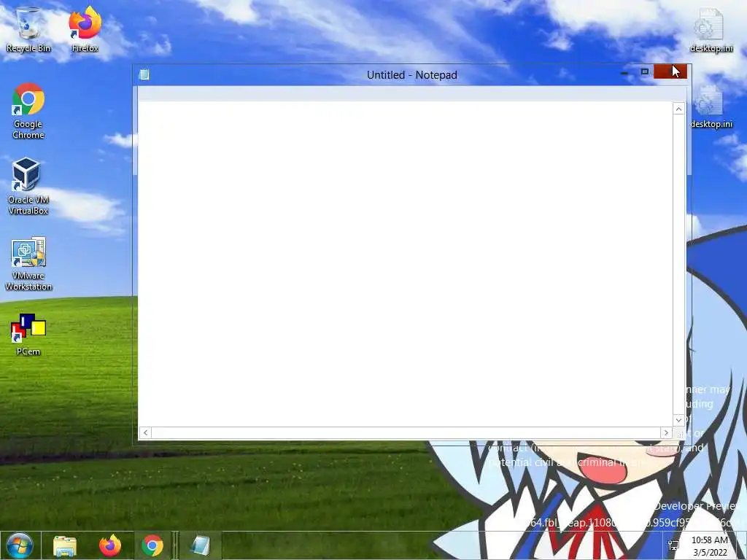Click Notepad's horizontal scrollbar left arrow

(x=145, y=432)
